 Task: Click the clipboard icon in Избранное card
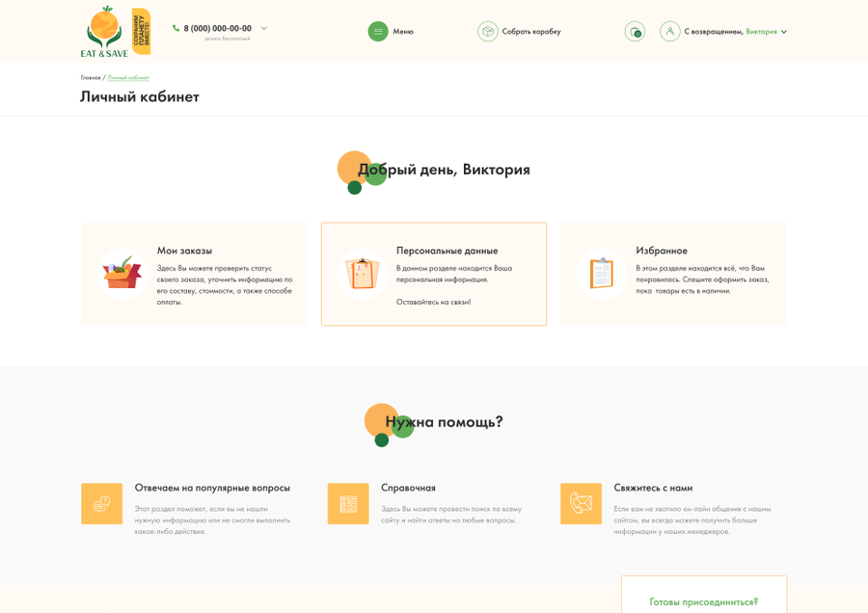pyautogui.click(x=601, y=274)
